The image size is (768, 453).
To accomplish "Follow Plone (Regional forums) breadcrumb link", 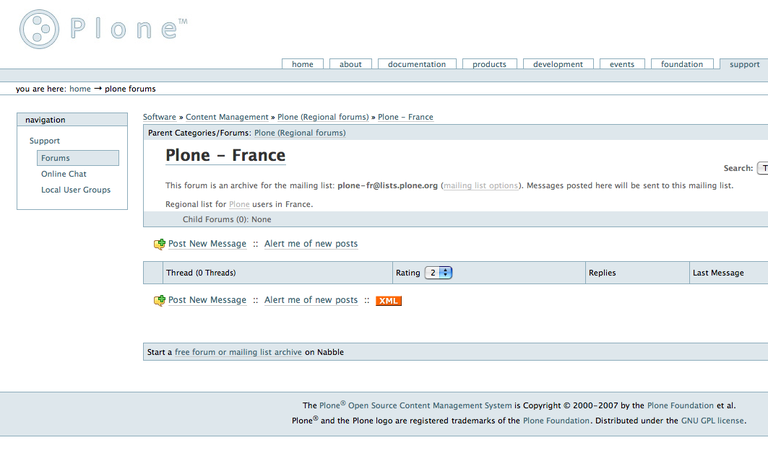I will (x=323, y=117).
